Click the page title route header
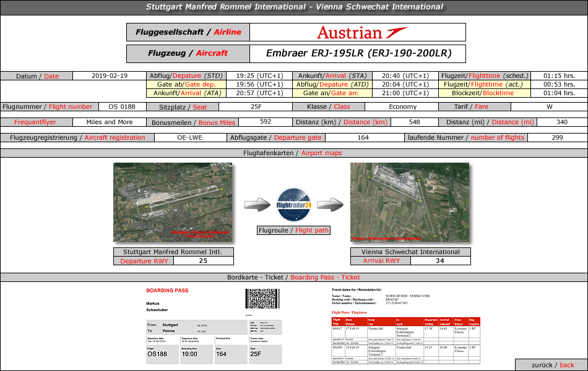This screenshot has width=588, height=371. [294, 7]
